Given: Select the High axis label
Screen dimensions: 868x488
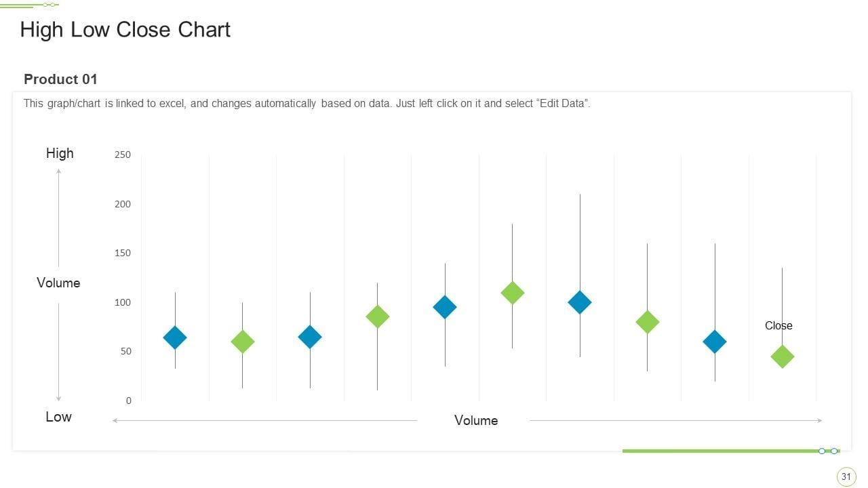Looking at the screenshot, I should [x=60, y=153].
